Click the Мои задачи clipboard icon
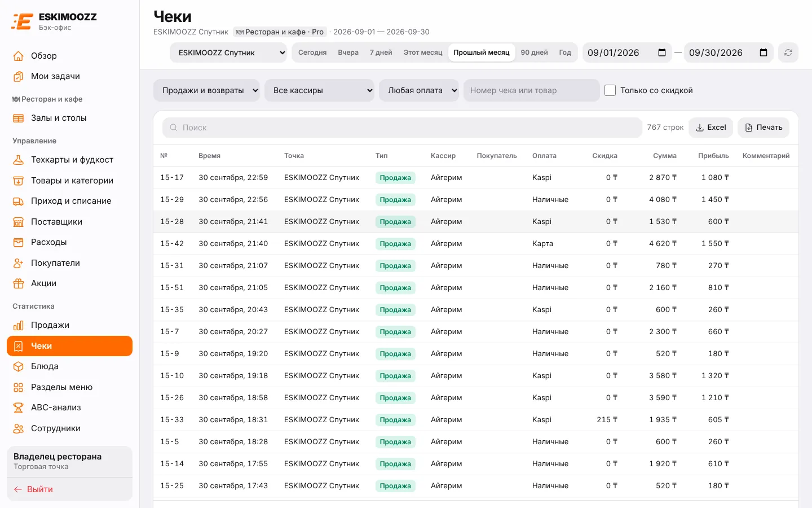This screenshot has width=812, height=508. [x=19, y=76]
